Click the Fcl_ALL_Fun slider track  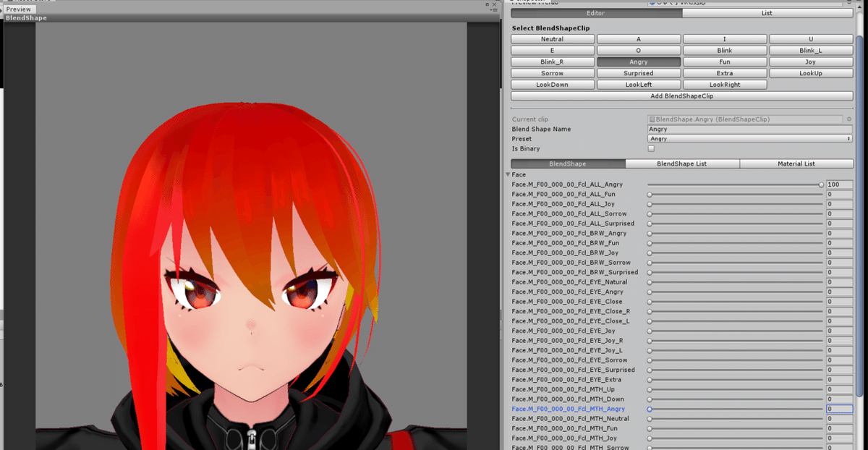pos(736,195)
